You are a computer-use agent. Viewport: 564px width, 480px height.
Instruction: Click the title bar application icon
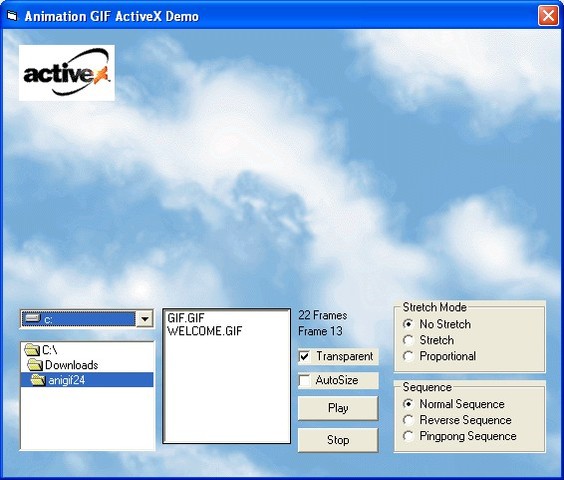12,16
